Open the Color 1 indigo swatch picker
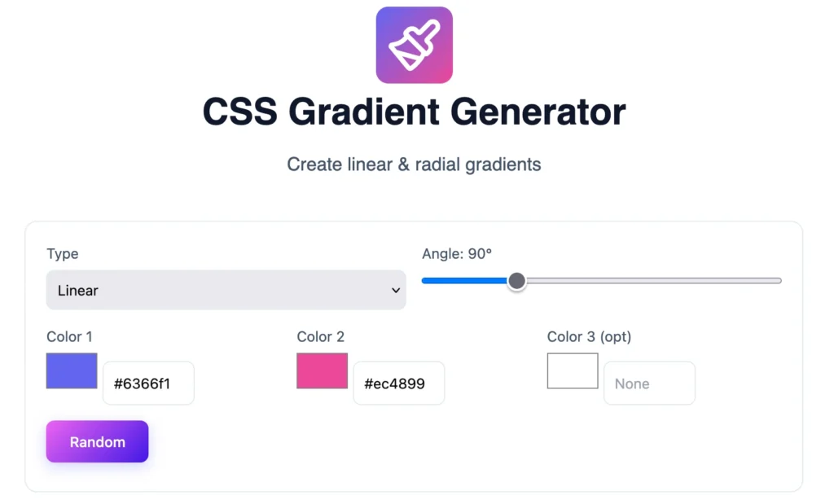 (x=71, y=370)
